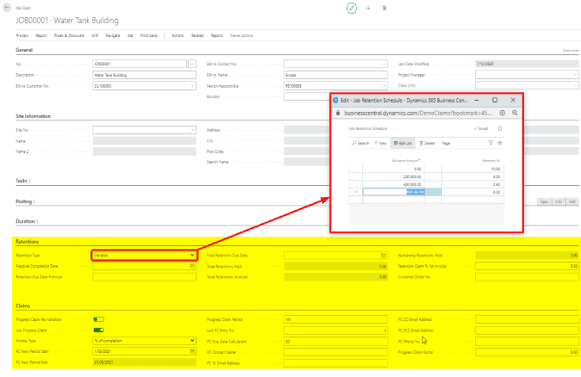Viewport: 581px width, 377px height.
Task: Click the Progress Claim Factor field
Action: point(527,352)
